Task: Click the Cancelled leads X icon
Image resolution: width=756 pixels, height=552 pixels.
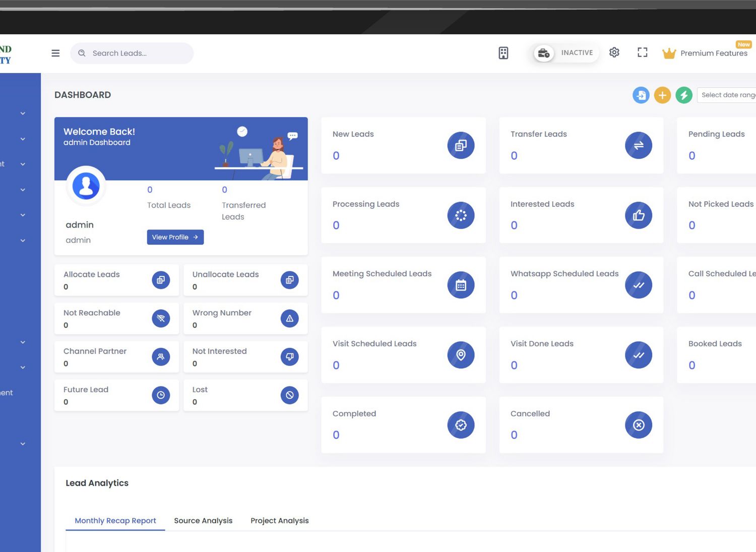Action: [638, 425]
